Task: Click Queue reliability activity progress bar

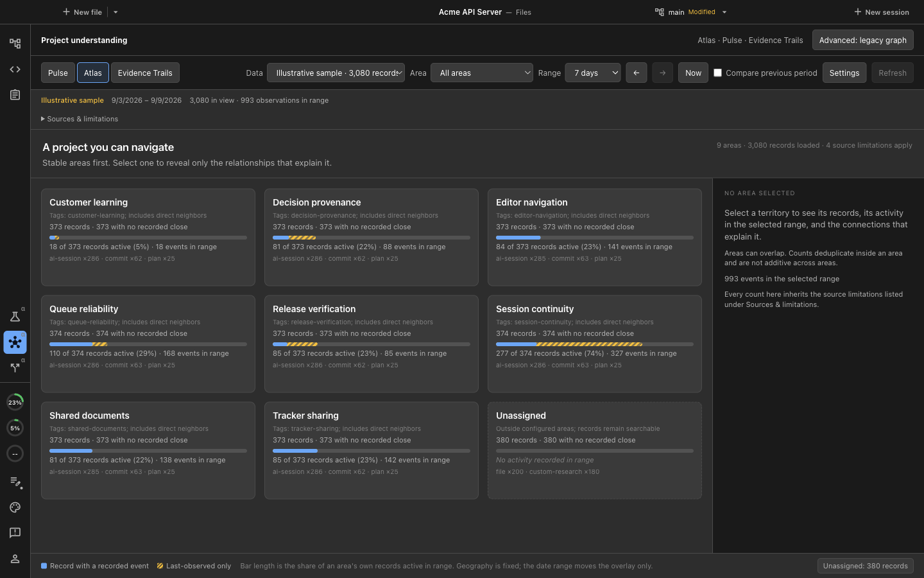Action: (148, 344)
